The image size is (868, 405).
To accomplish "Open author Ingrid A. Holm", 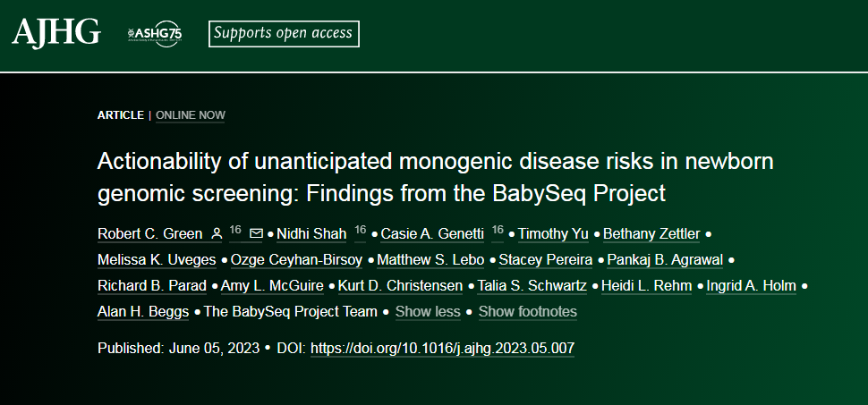I will [751, 286].
